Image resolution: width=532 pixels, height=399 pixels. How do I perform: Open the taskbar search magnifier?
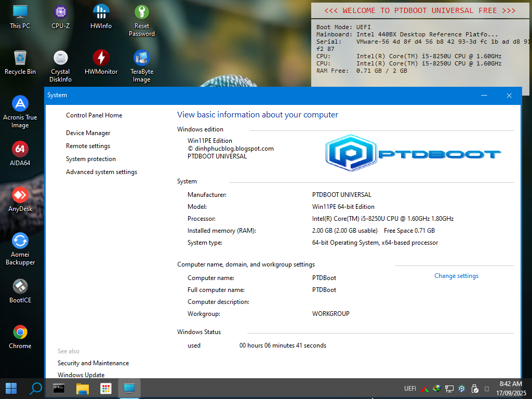tap(36, 388)
